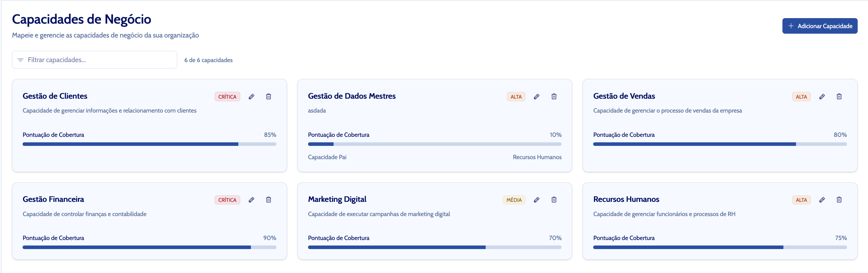Click the MÉDIA badge on Marketing Digital

tap(513, 200)
